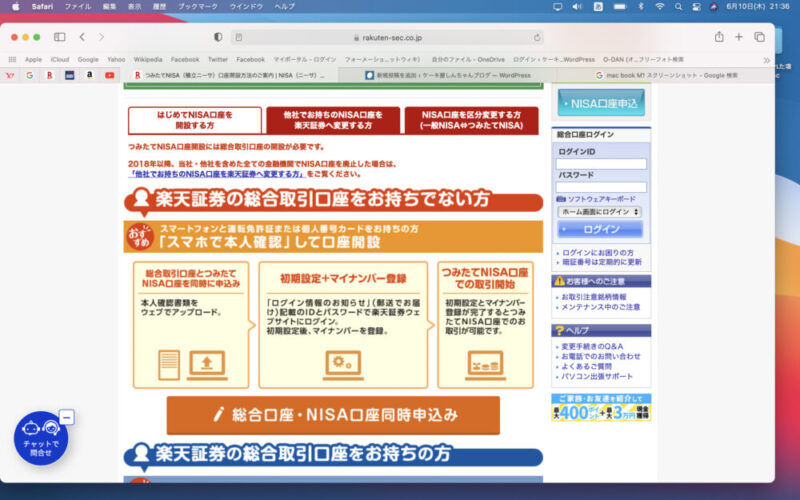The width and height of the screenshot is (800, 500).
Task: Click the reader view icon in address bar
Action: coord(239,37)
